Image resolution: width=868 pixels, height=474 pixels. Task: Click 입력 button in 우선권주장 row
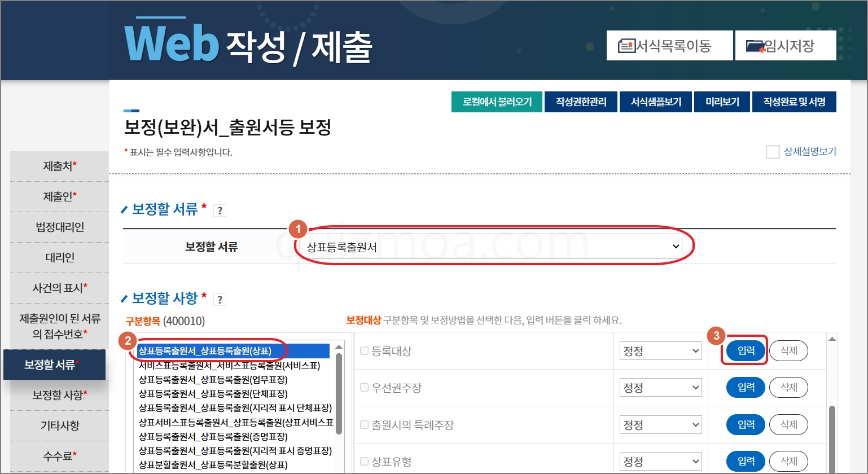[x=746, y=388]
